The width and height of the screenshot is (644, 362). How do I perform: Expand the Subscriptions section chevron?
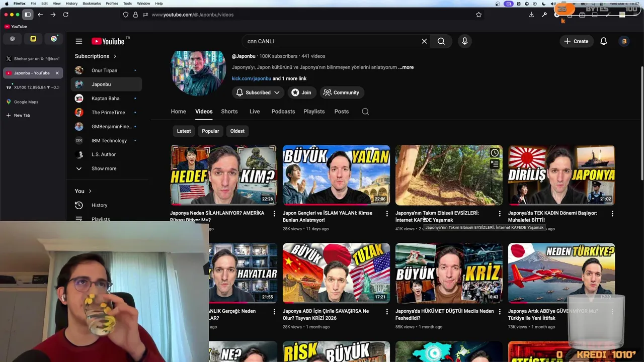click(115, 56)
